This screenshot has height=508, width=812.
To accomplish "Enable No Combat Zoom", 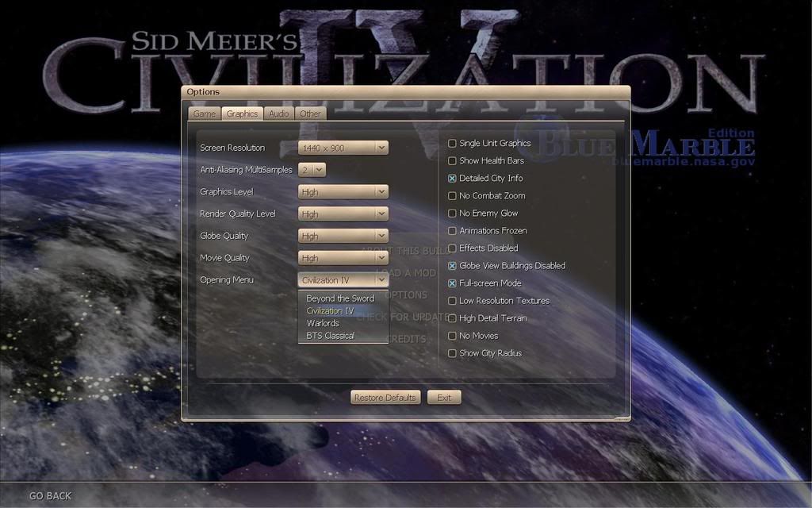I will [x=452, y=196].
